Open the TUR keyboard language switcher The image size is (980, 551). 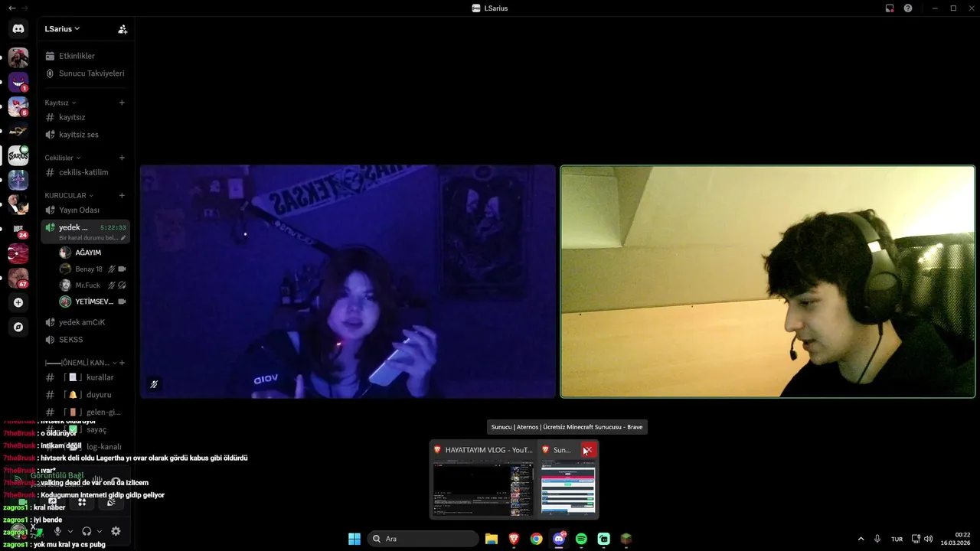pyautogui.click(x=897, y=539)
